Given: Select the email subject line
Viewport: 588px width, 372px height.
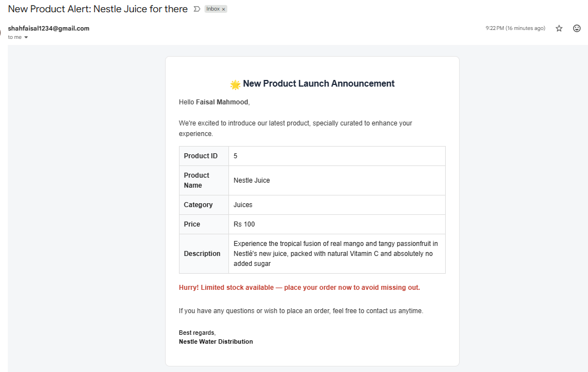Looking at the screenshot, I should (x=97, y=9).
